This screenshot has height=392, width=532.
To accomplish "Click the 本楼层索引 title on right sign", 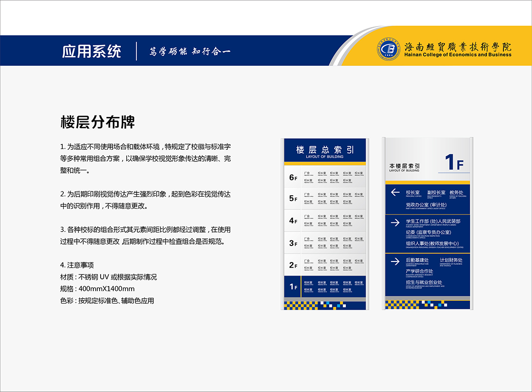I will coord(404,166).
